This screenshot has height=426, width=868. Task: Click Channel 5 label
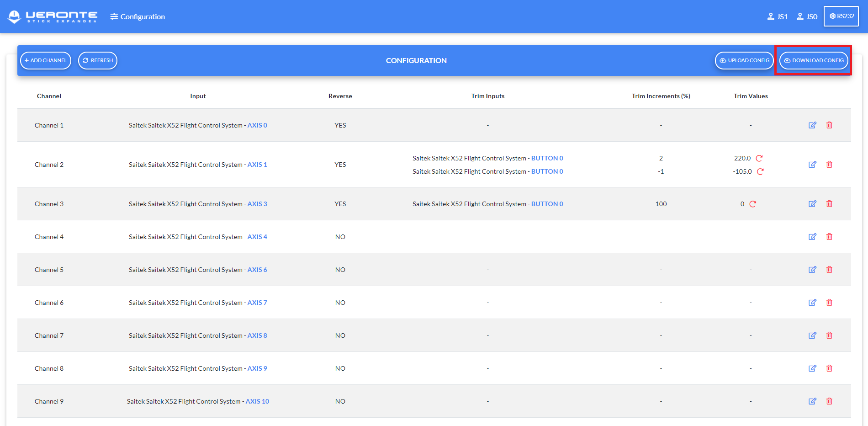(49, 270)
